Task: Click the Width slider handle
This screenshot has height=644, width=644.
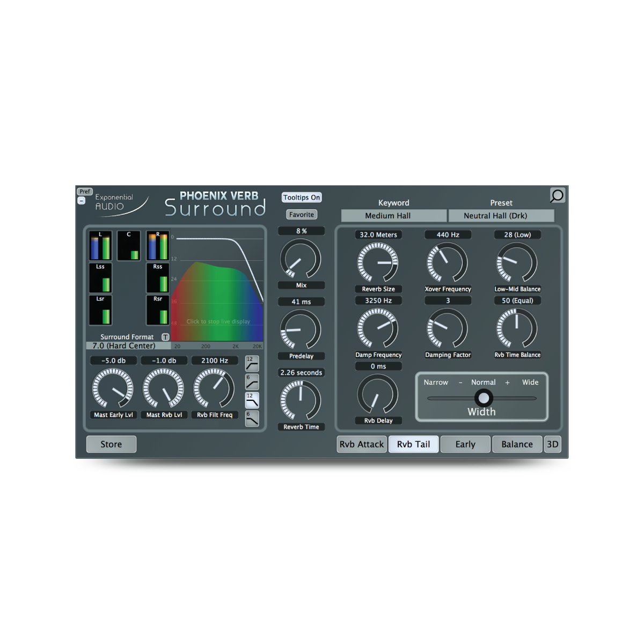Action: pos(484,398)
